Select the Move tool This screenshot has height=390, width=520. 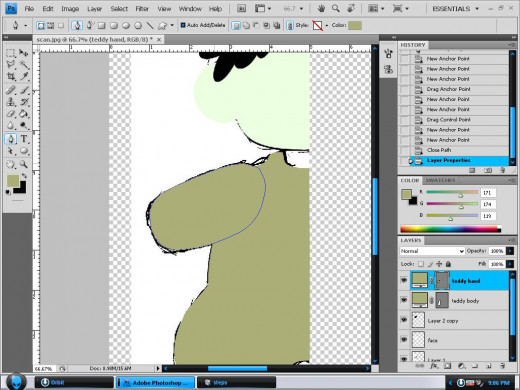(x=24, y=53)
